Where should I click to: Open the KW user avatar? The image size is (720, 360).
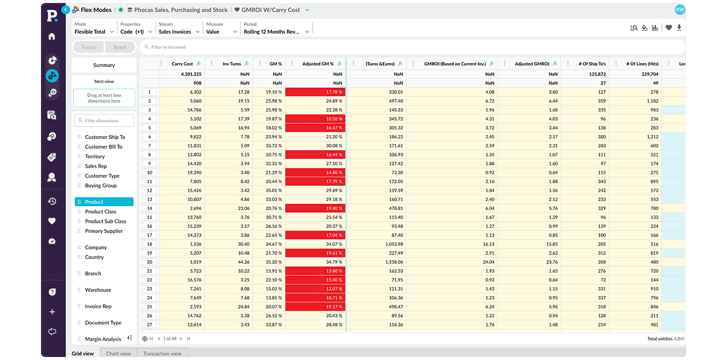680,10
